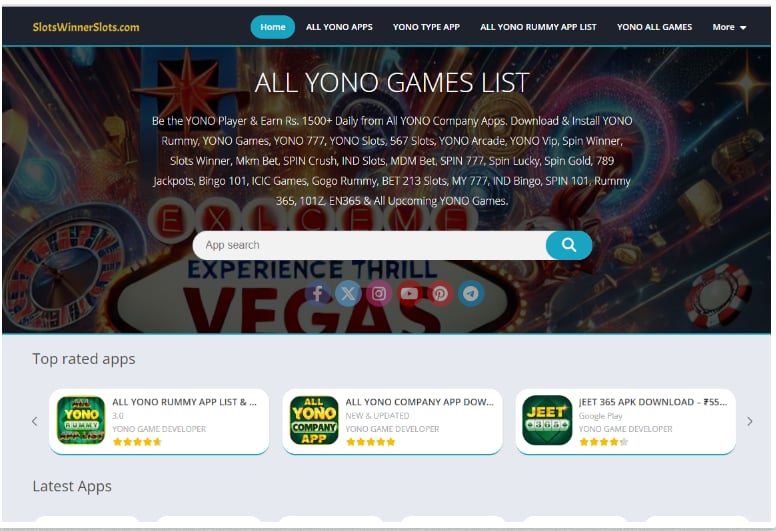Click star rating on Jeet 365 card
Viewport: 776px width, 531px height.
(604, 442)
